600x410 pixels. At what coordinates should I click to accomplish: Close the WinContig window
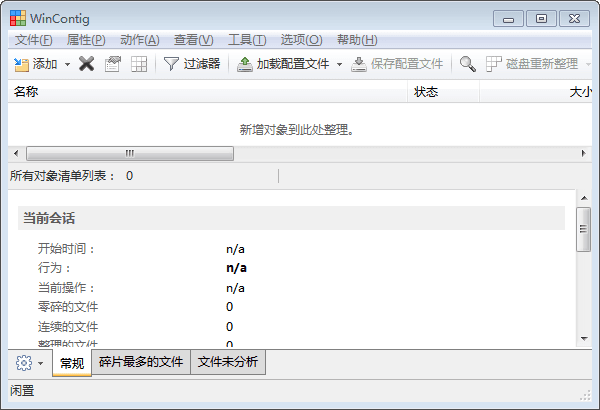574,19
